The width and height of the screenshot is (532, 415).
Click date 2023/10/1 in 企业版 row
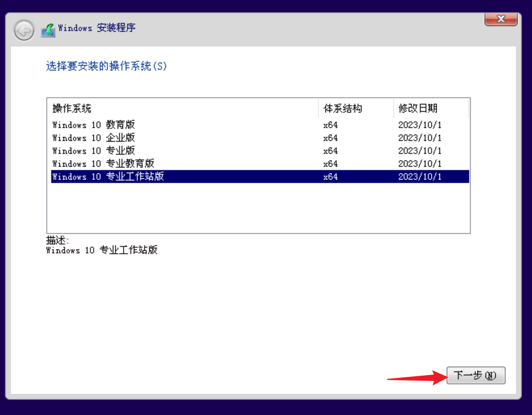(420, 138)
